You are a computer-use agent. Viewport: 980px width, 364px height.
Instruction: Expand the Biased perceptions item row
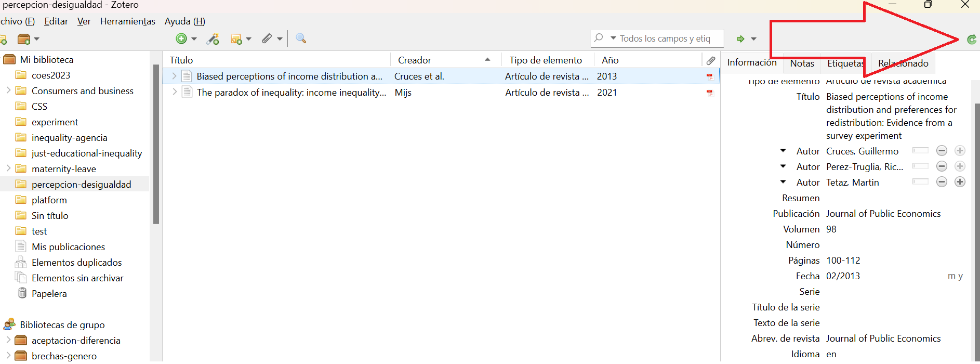[x=174, y=76]
